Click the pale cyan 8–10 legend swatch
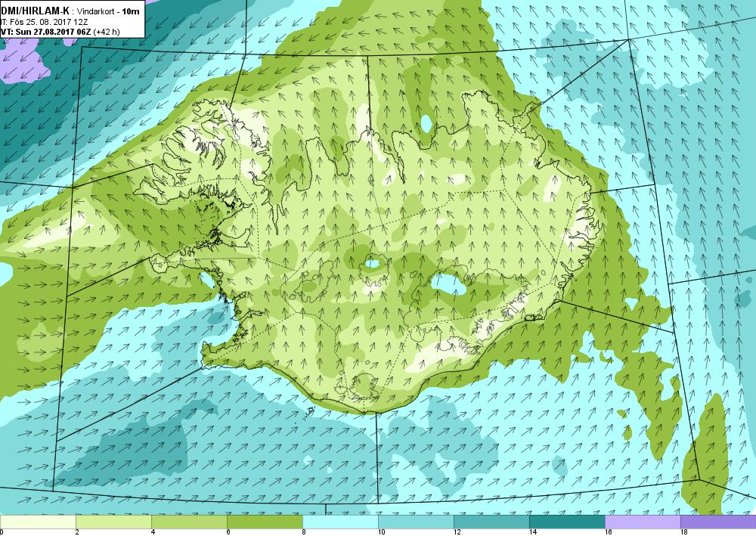756x536 pixels. pyautogui.click(x=340, y=522)
